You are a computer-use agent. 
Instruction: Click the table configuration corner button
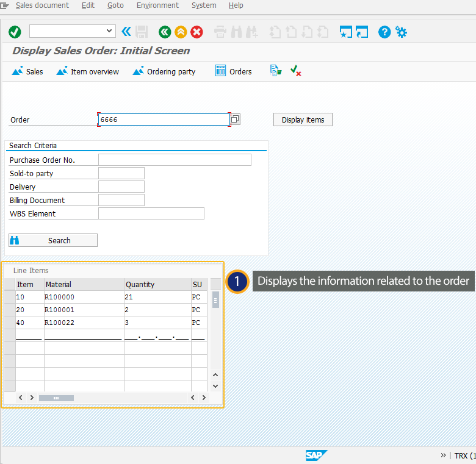point(215,285)
